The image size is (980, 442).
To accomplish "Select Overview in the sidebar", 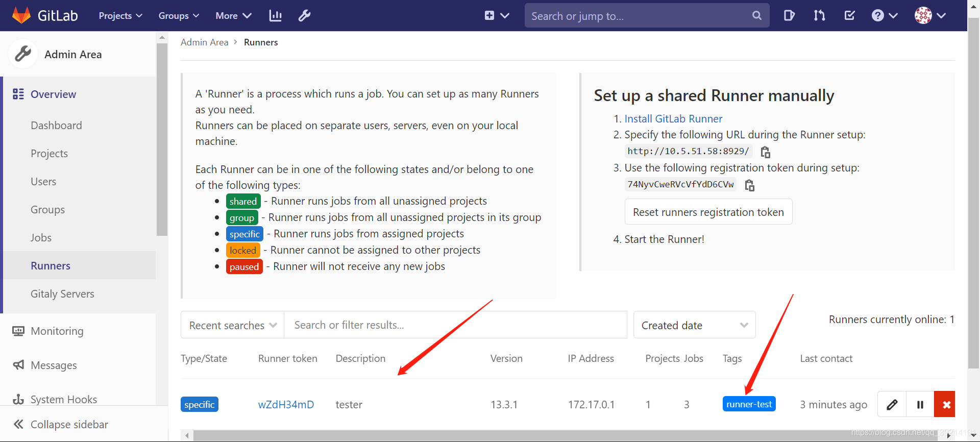I will click(53, 94).
